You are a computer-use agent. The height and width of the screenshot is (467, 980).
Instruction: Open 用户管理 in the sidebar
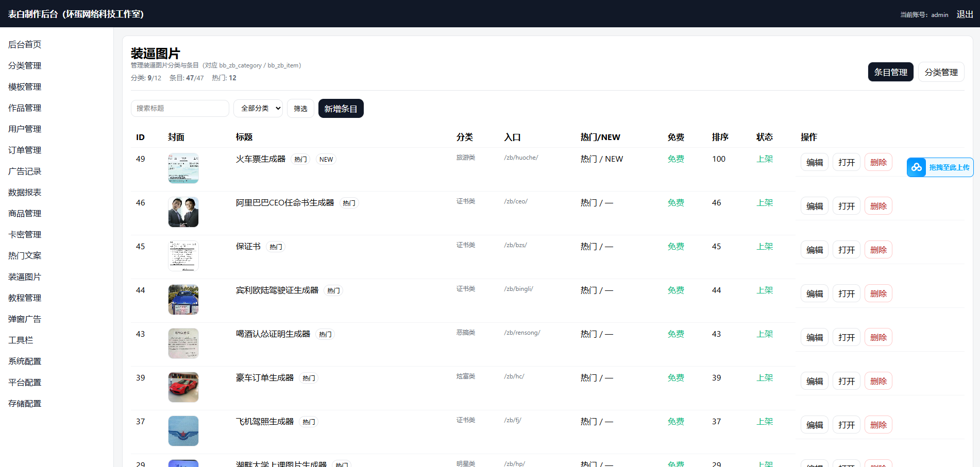pyautogui.click(x=25, y=129)
